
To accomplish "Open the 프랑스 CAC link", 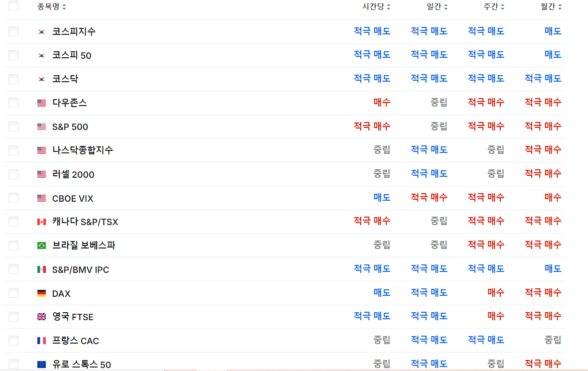I will click(x=75, y=341).
